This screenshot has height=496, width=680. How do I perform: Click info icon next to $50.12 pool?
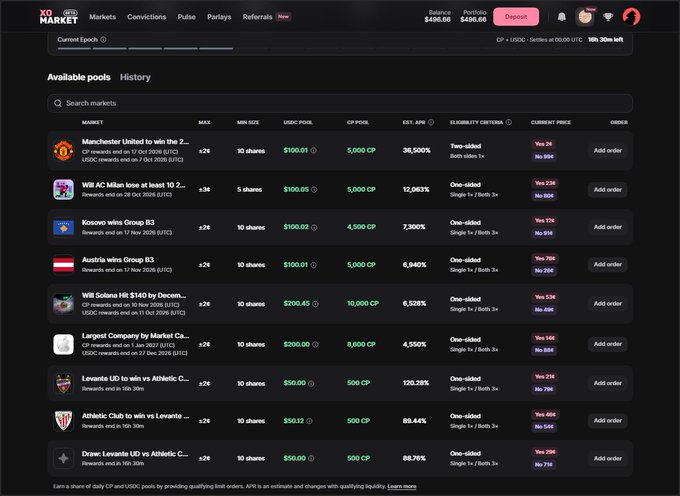tap(309, 421)
